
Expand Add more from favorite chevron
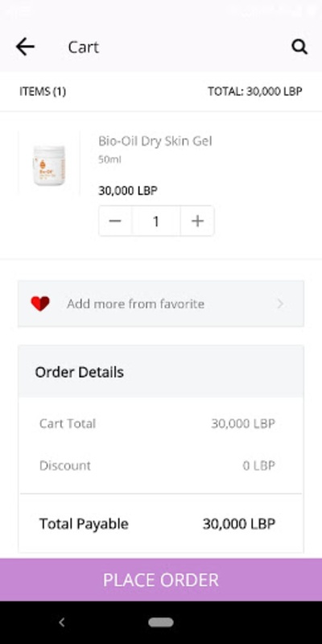coord(280,304)
